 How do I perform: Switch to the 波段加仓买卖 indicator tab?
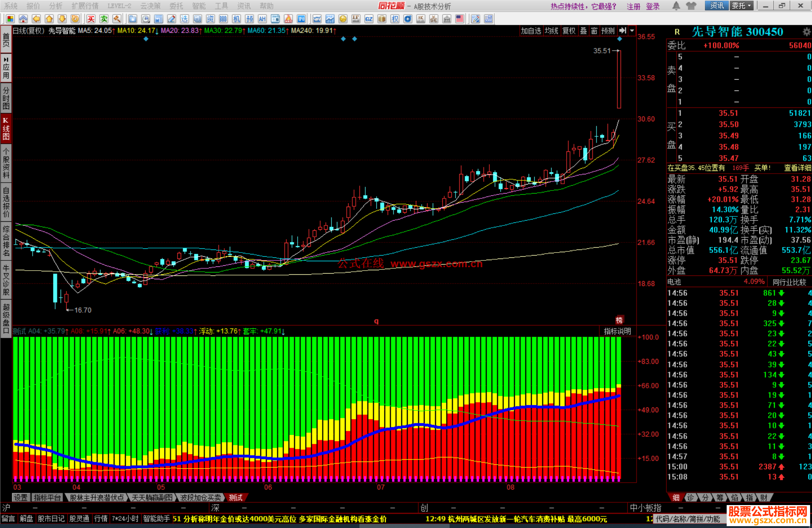tap(200, 498)
